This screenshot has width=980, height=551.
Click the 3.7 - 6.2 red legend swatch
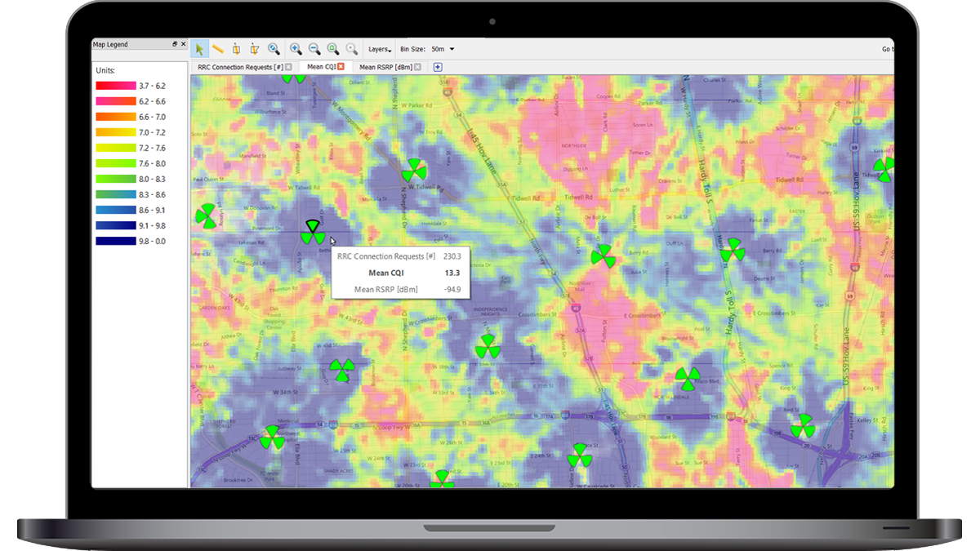(115, 86)
